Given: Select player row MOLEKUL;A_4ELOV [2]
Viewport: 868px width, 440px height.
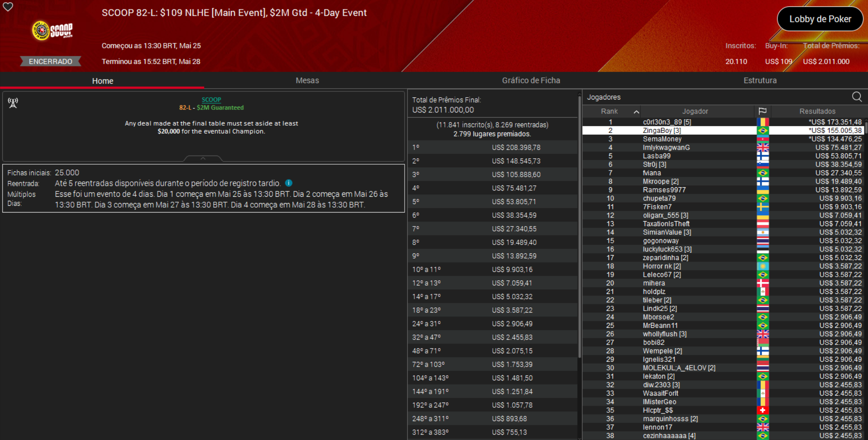Looking at the screenshot, I should 723,368.
